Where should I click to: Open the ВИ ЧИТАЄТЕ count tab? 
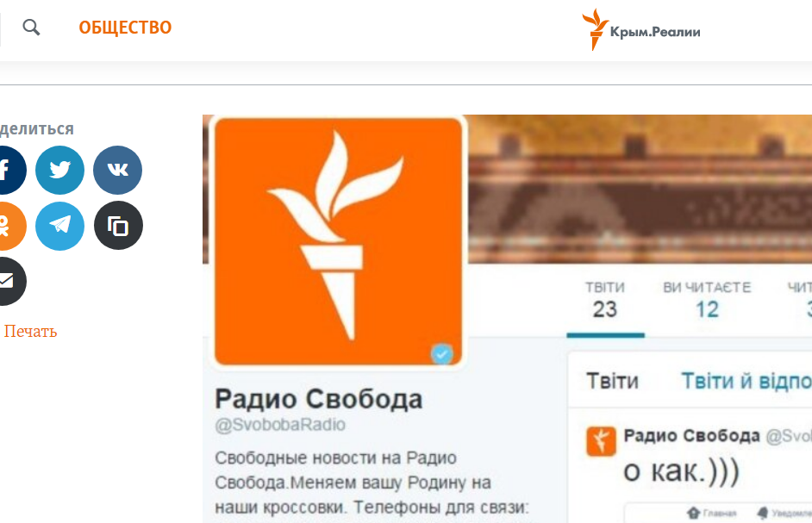[x=707, y=301]
